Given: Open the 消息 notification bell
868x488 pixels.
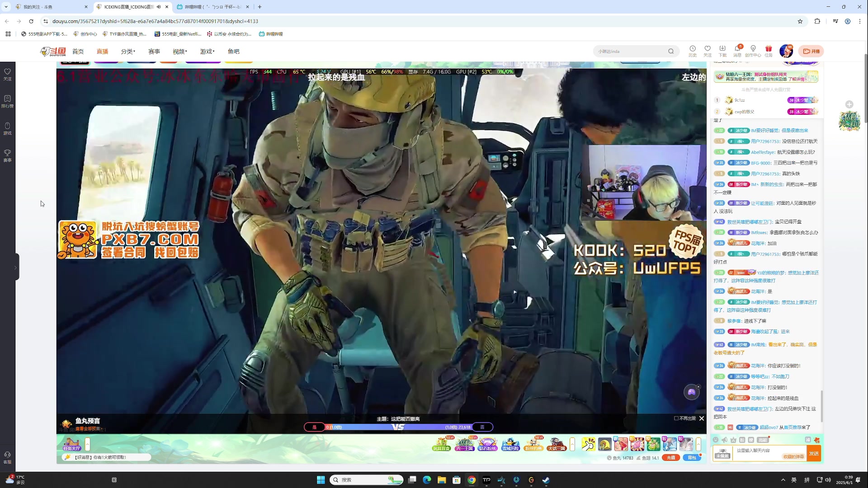Looking at the screenshot, I should [x=737, y=51].
